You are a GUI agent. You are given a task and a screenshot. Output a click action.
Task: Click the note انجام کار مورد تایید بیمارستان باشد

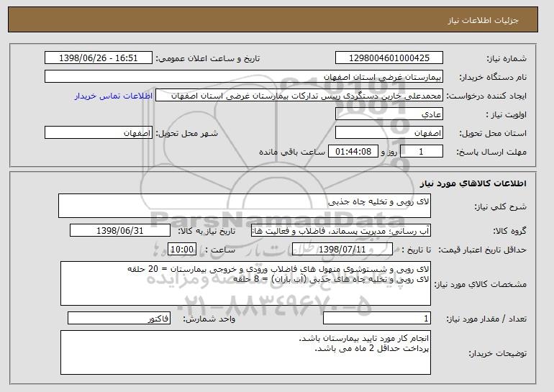point(364,338)
